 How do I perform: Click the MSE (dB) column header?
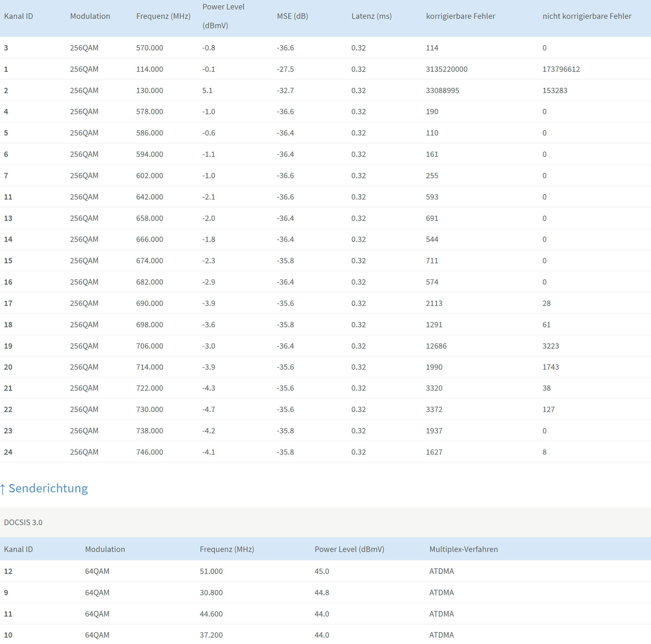tap(292, 16)
